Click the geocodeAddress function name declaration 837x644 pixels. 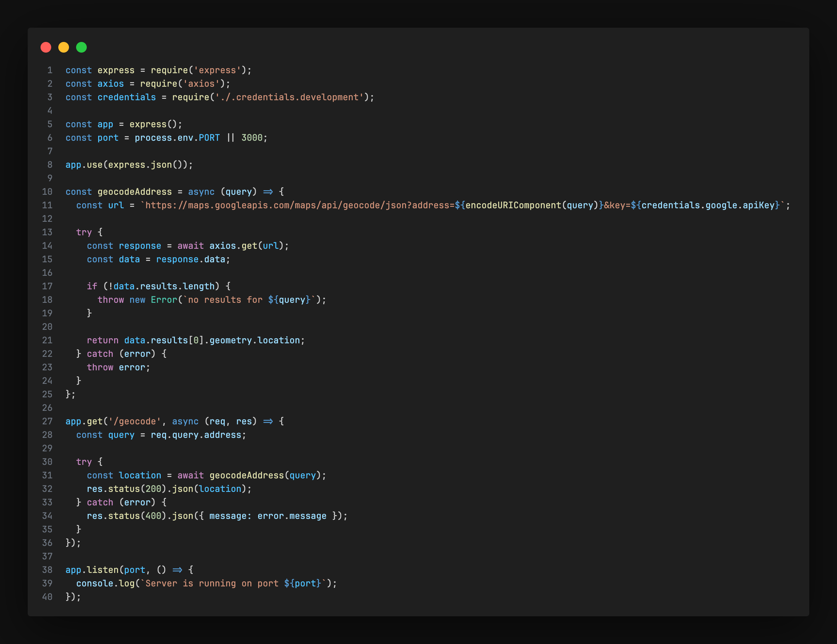coord(134,192)
